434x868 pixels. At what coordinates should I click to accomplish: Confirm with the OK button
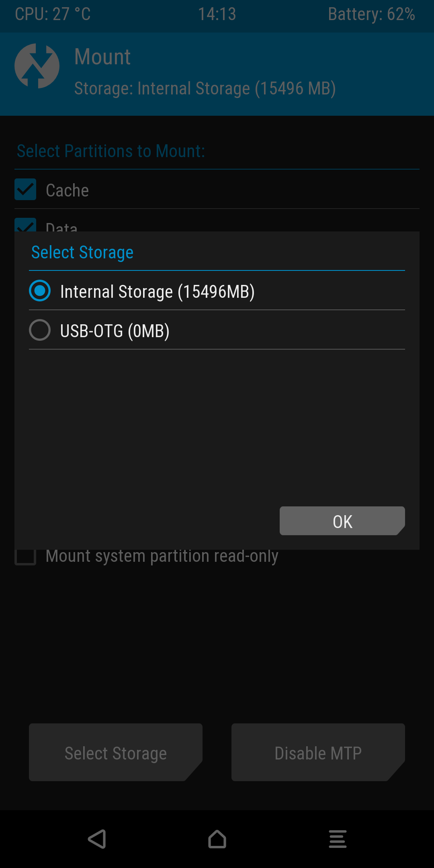(342, 521)
